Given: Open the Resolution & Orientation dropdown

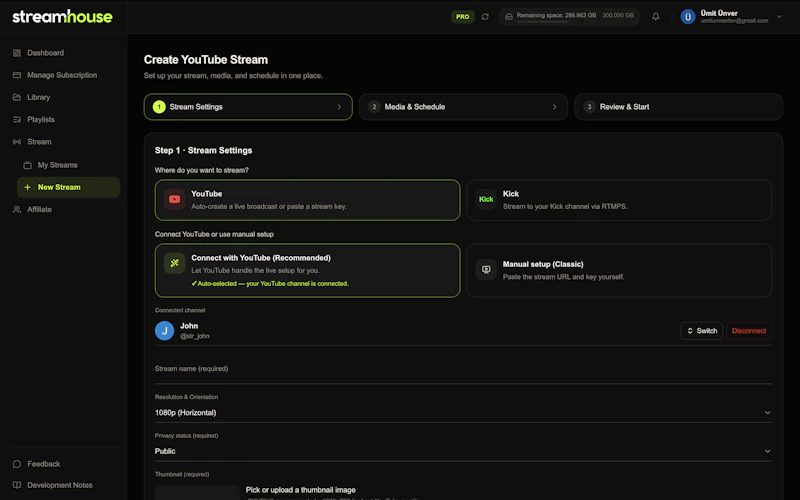Looking at the screenshot, I should pos(463,412).
